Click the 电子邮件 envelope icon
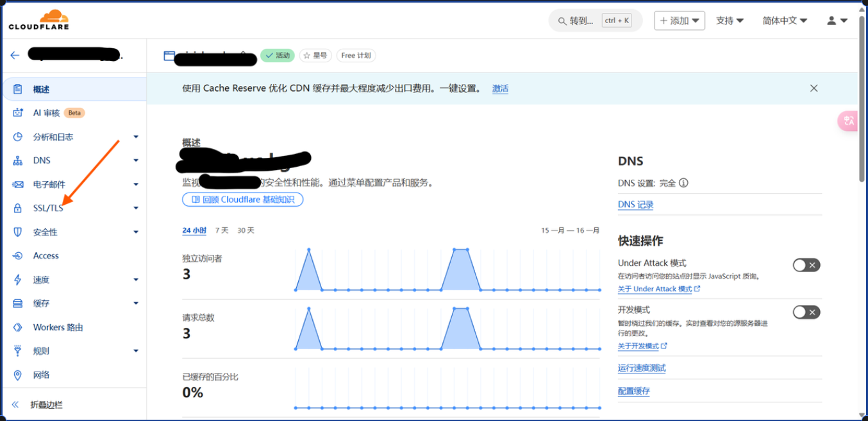This screenshot has height=421, width=868. click(x=18, y=184)
